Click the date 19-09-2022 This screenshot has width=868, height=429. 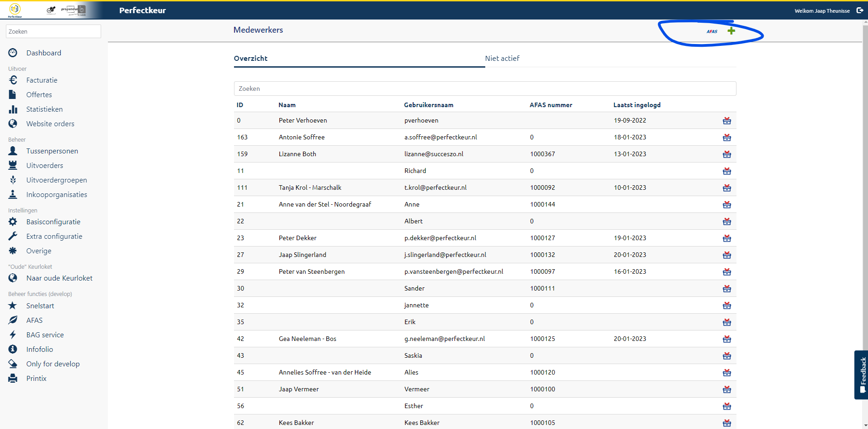(x=630, y=120)
